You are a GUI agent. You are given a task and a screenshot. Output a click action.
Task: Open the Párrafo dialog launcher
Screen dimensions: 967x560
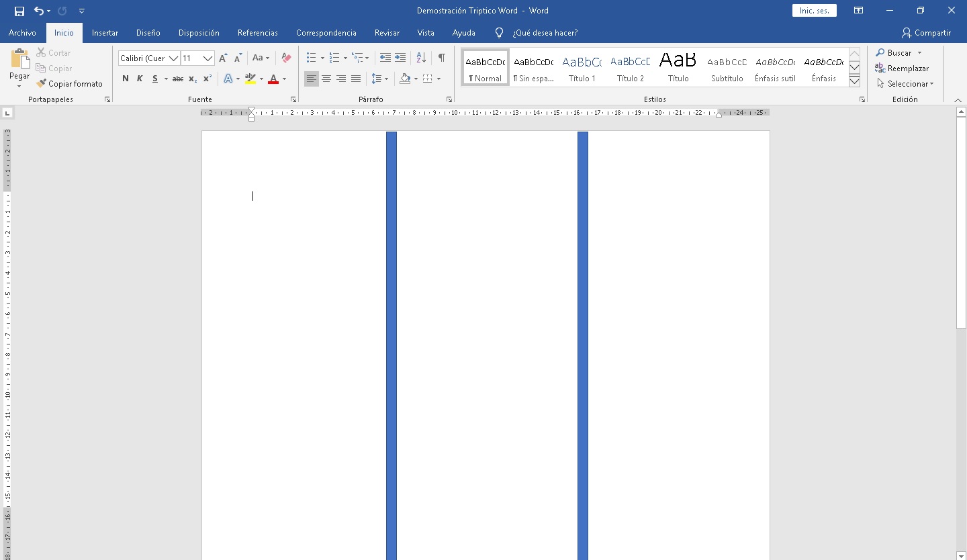click(449, 99)
